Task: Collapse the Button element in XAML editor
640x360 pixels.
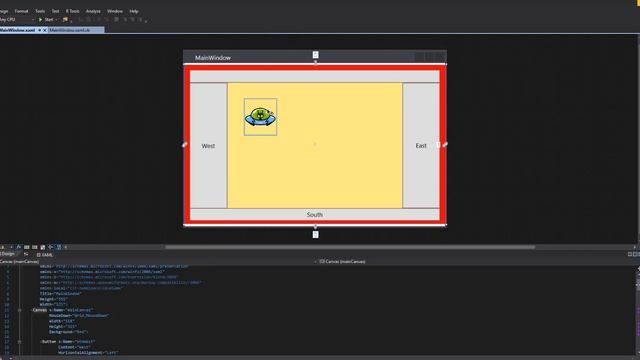Action: [20, 342]
